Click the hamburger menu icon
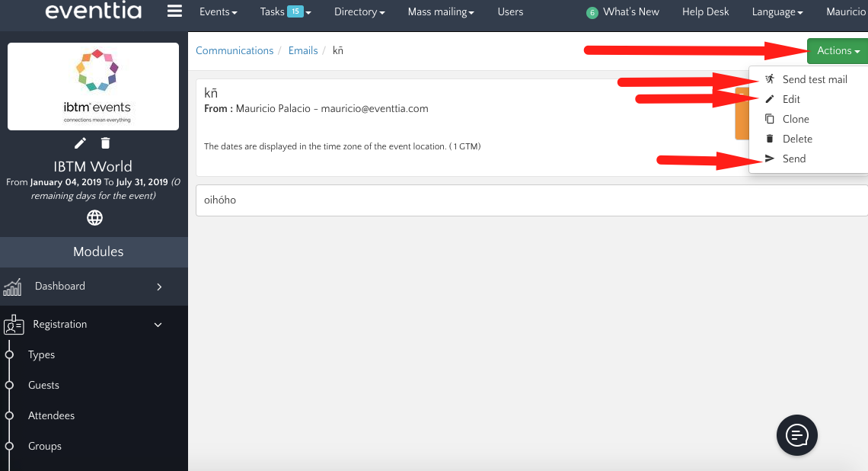Screen dimensions: 868x471 tap(174, 11)
